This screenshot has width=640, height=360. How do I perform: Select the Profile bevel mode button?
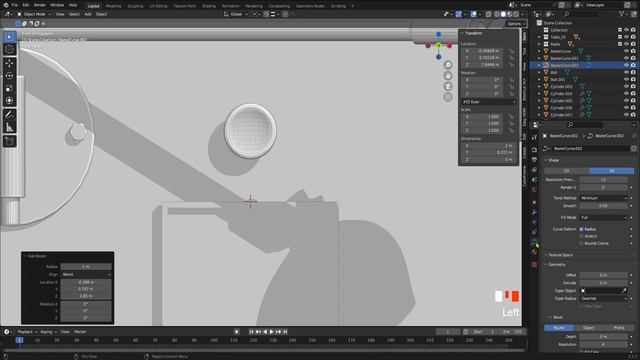pyautogui.click(x=619, y=328)
